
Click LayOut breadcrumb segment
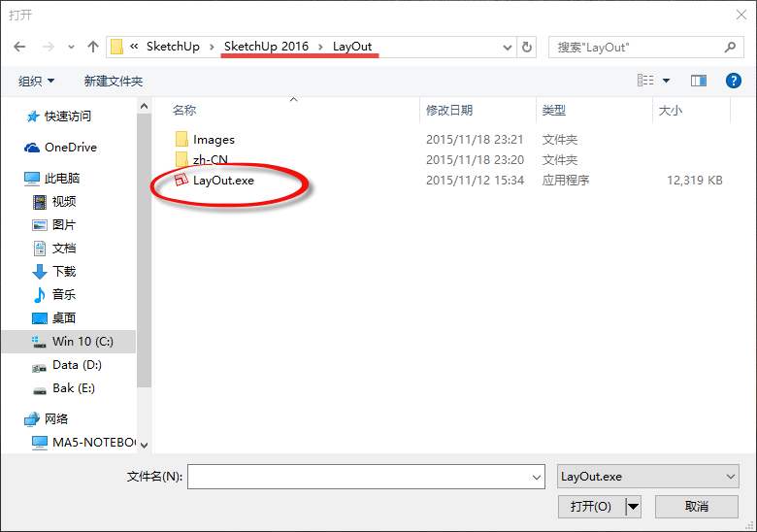[352, 47]
